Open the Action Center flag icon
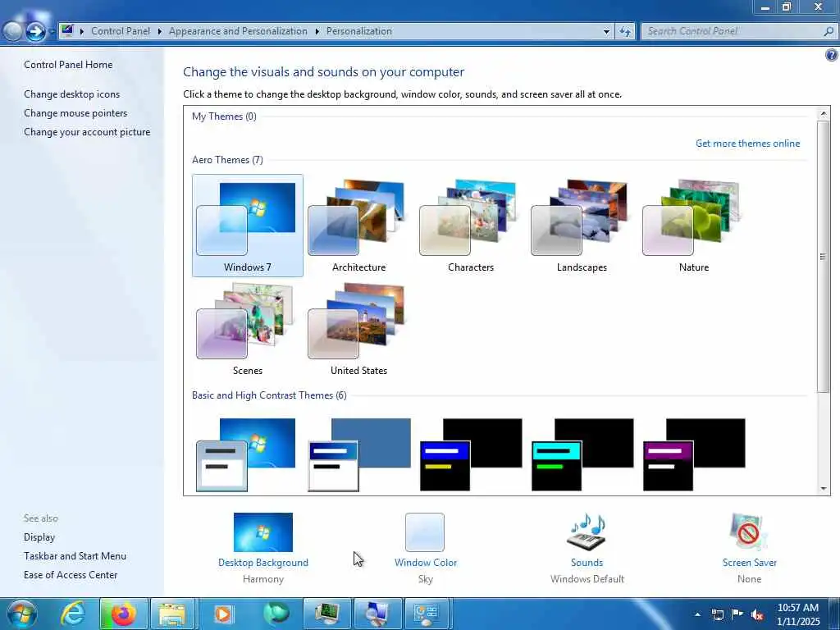840x630 pixels. point(737,614)
